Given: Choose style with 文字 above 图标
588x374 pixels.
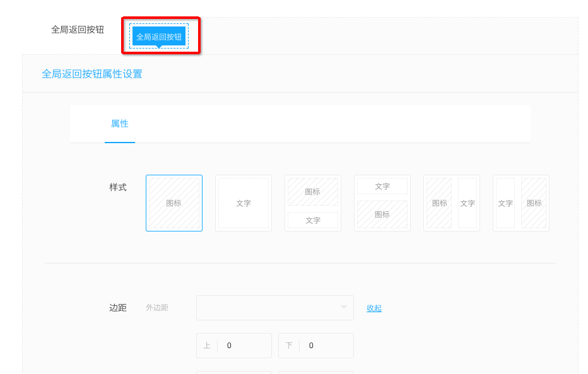Looking at the screenshot, I should (382, 203).
